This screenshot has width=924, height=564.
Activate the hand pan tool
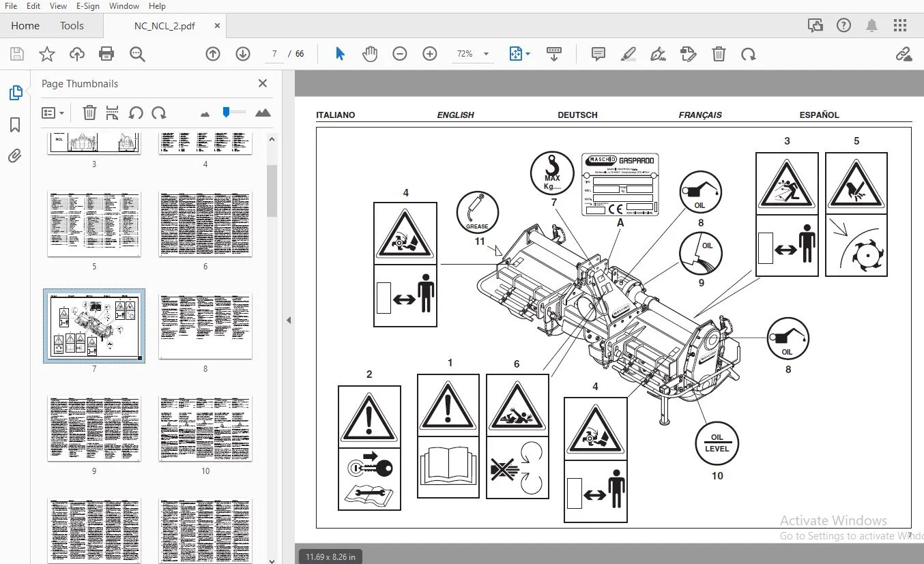click(370, 54)
